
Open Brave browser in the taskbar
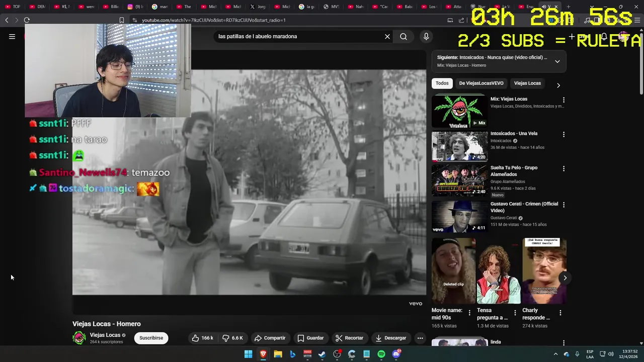(x=263, y=354)
